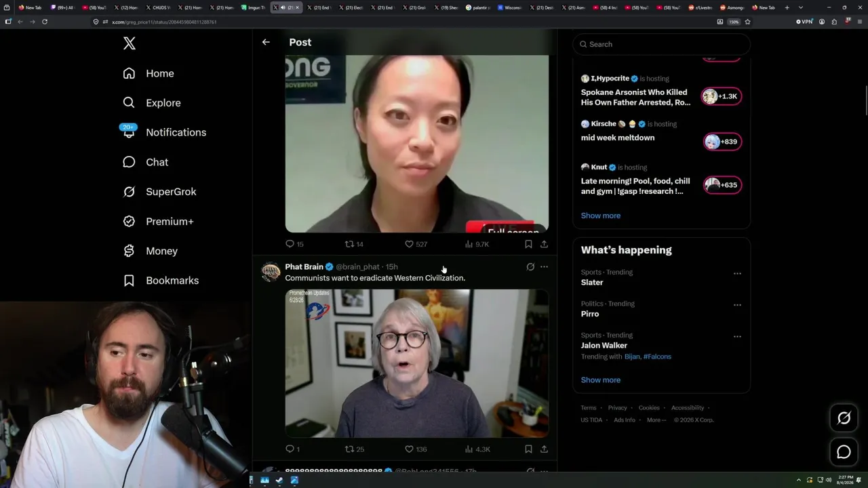Join the Spokane Arsonist space with +1.3K listeners

coord(722,96)
